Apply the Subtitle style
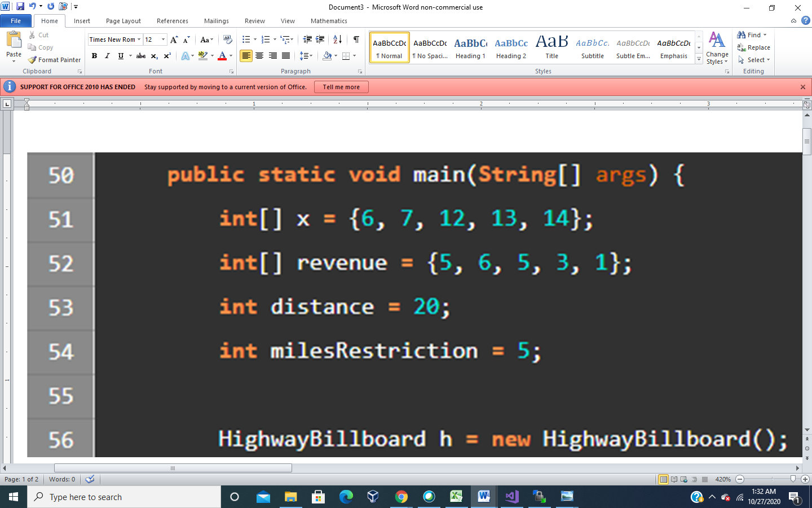Screen dimensions: 812x508 click(x=592, y=47)
